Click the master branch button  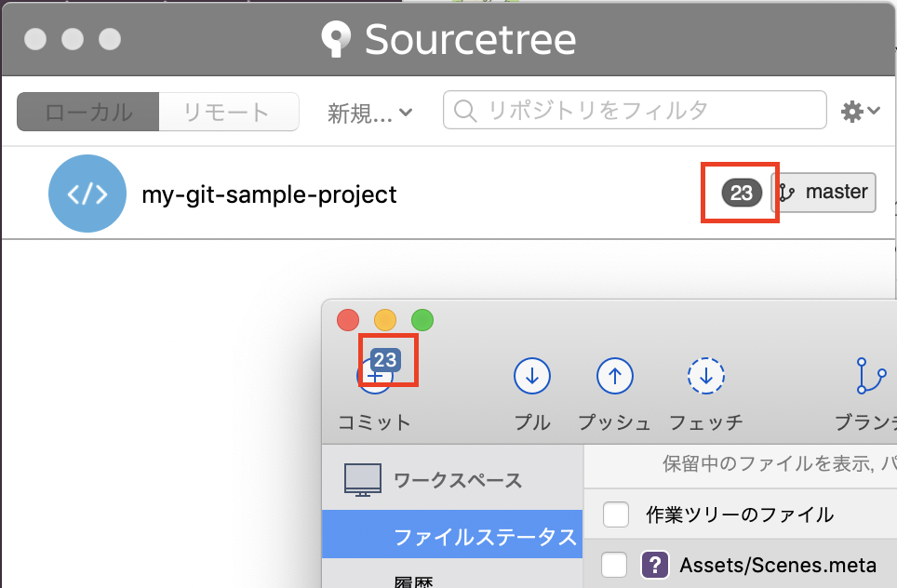coord(823,193)
